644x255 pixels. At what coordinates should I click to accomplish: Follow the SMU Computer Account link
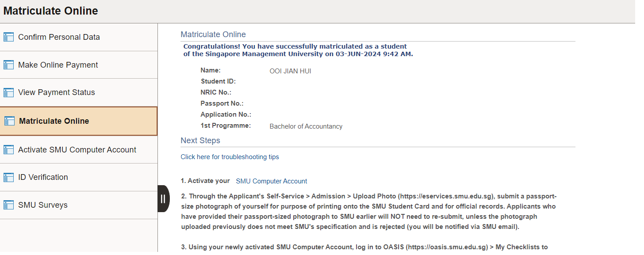pyautogui.click(x=272, y=181)
